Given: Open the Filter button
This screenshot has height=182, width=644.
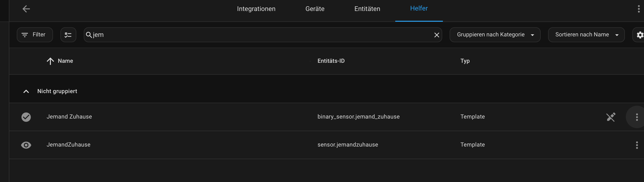Looking at the screenshot, I should [x=35, y=35].
